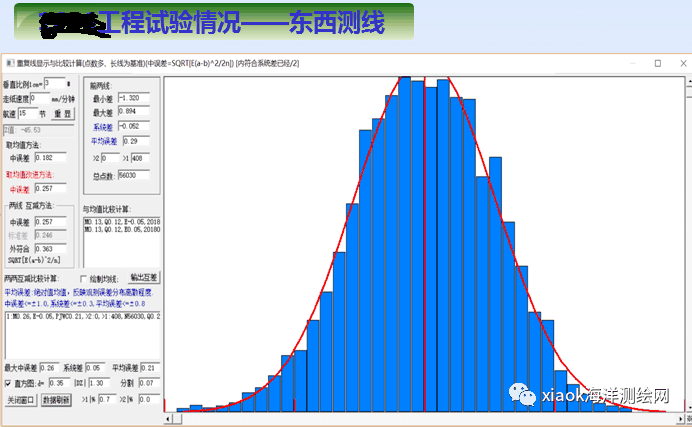Viewport: 692px width, 427px height.
Task: Focus the 走纸速度 input box
Action: 40,99
